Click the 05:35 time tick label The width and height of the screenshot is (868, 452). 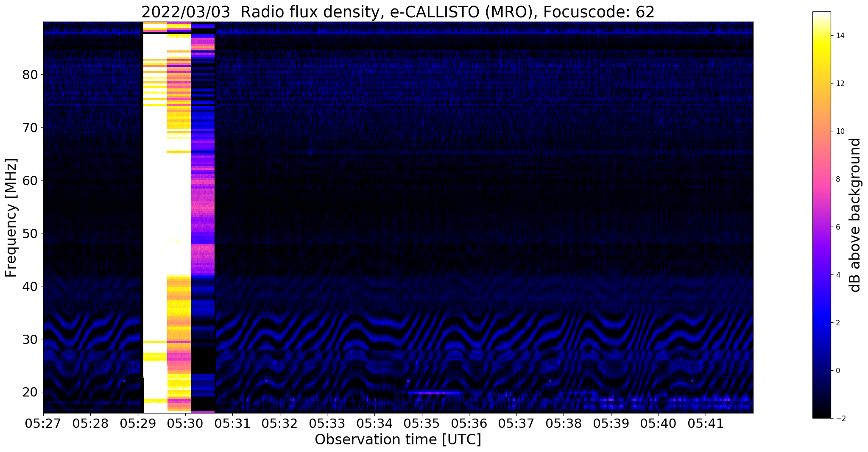click(x=421, y=423)
